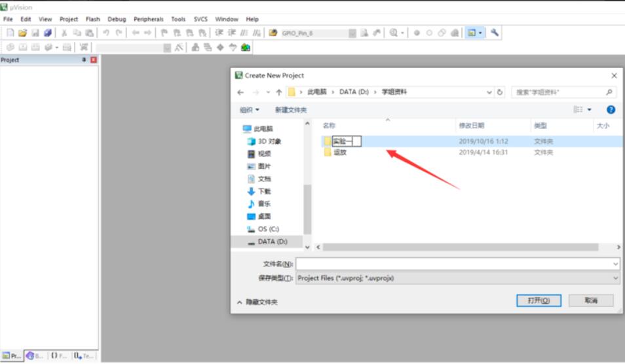The width and height of the screenshot is (625, 364).
Task: Collapse folders via 隐藏文件夹 chevron
Action: 240,302
